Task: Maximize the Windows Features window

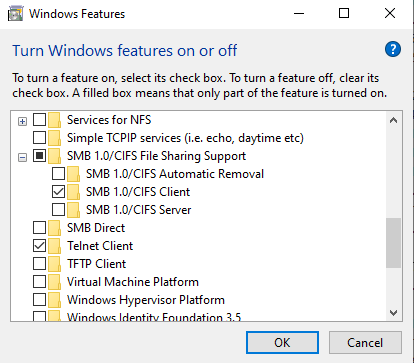Action: click(x=344, y=14)
